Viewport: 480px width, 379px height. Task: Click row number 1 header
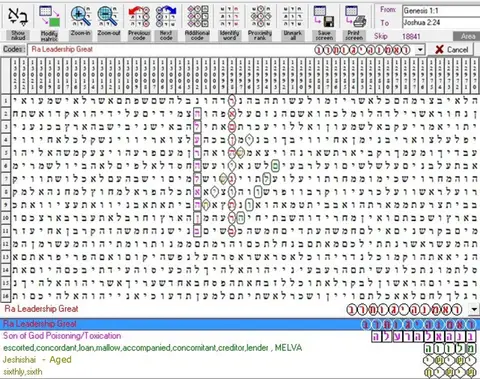(6, 101)
